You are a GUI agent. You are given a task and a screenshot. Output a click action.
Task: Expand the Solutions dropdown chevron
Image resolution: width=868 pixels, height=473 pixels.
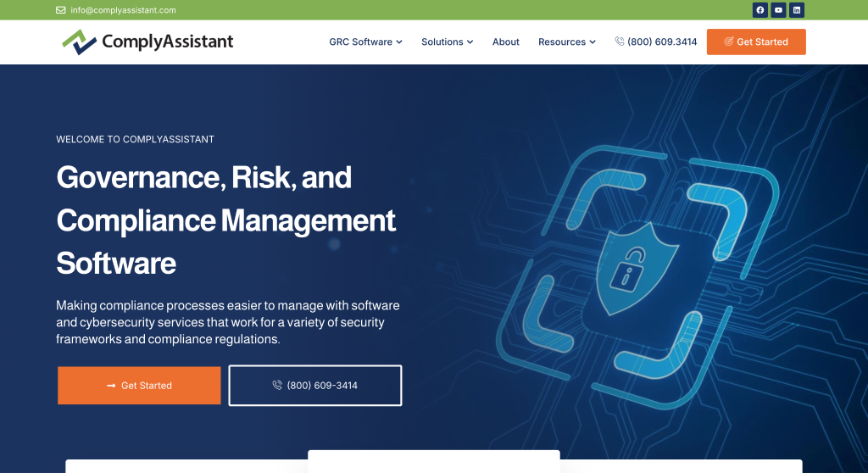tap(470, 42)
